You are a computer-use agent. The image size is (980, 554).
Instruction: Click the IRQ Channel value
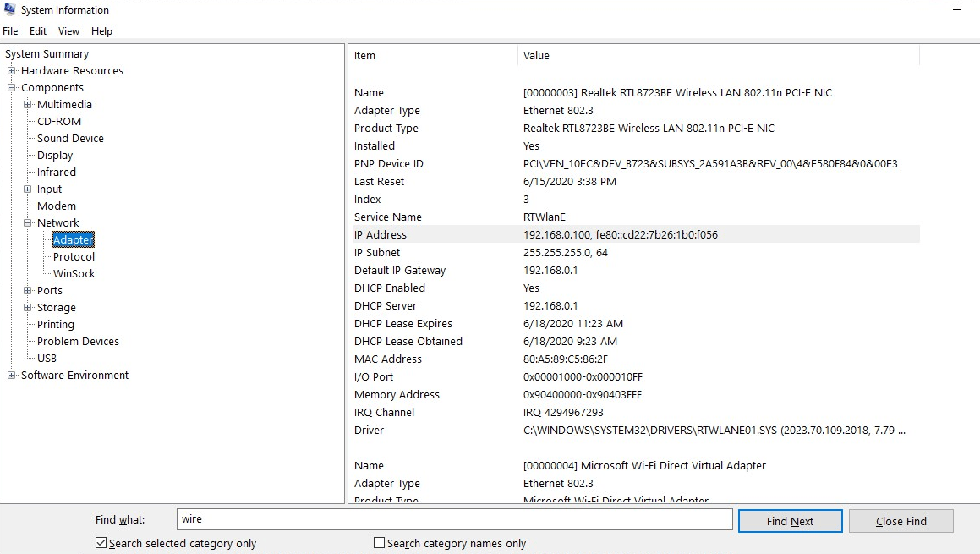pyautogui.click(x=563, y=413)
